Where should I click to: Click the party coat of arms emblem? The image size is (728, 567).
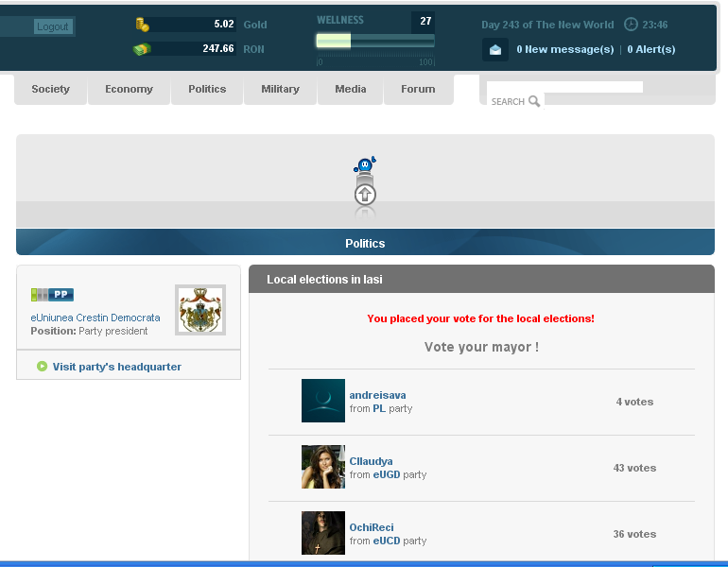(200, 310)
